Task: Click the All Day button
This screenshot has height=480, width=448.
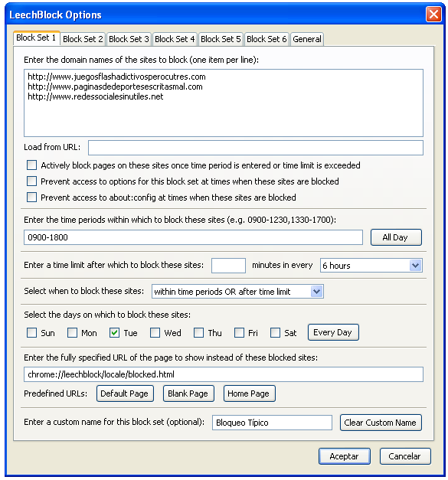Action: [396, 237]
